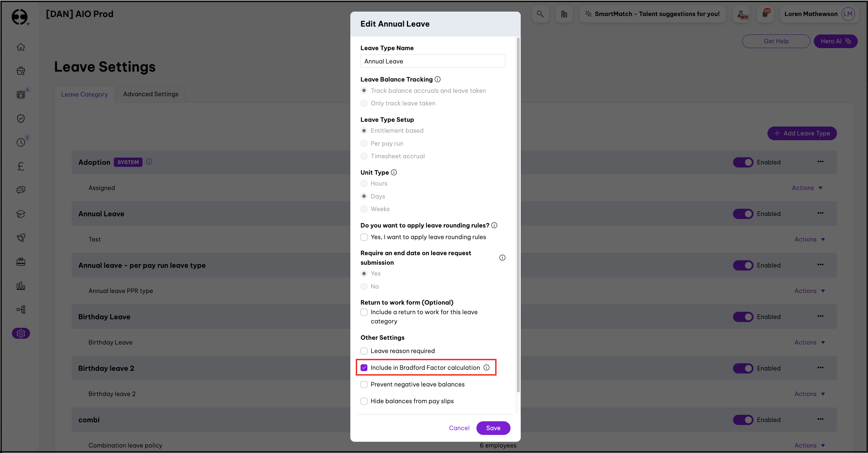Toggle the Birthday Leave Enabled switch
Viewport: 868px width, 453px height.
tap(743, 317)
